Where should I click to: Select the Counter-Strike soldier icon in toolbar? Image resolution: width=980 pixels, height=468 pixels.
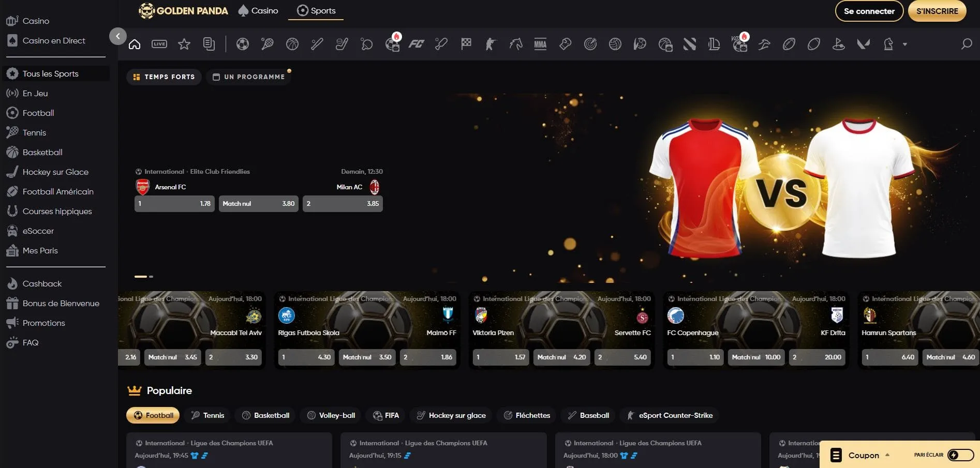[x=491, y=44]
